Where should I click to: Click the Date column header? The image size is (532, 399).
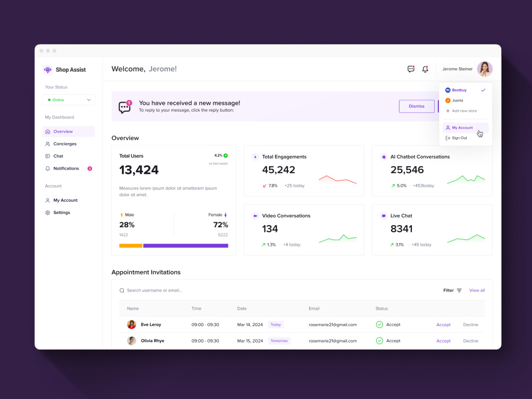(242, 309)
